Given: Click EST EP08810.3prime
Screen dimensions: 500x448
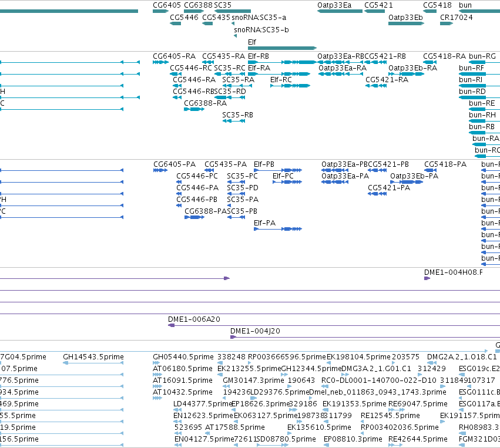Looking at the screenshot, I should [325, 445].
